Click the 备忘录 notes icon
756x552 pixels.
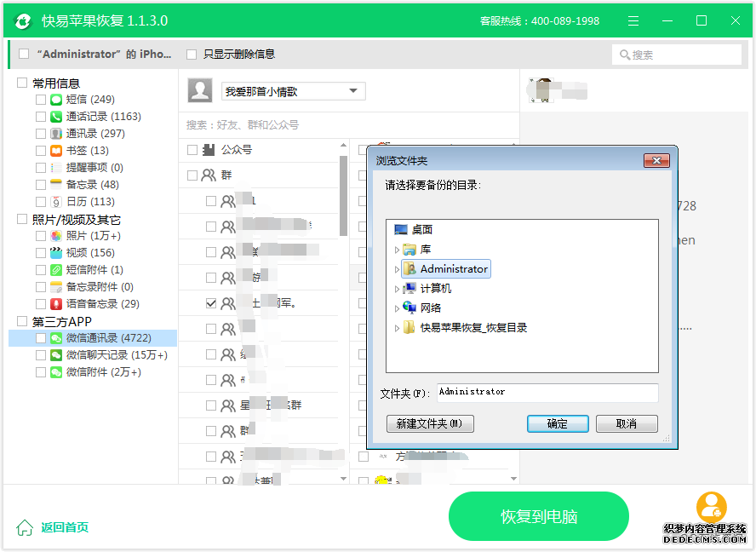[56, 185]
